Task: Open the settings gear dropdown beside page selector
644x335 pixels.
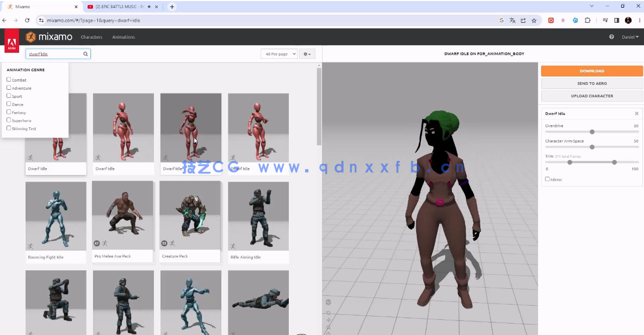Action: [x=306, y=54]
